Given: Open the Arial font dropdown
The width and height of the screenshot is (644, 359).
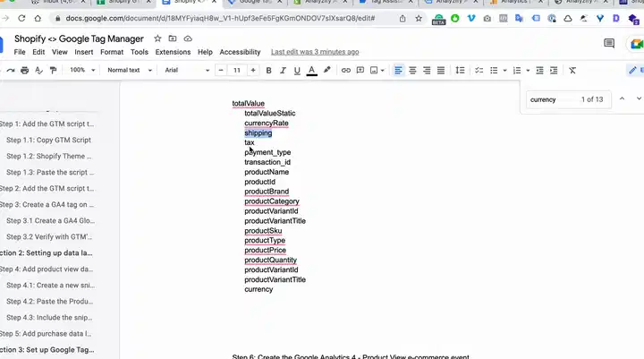Looking at the screenshot, I should pos(183,70).
